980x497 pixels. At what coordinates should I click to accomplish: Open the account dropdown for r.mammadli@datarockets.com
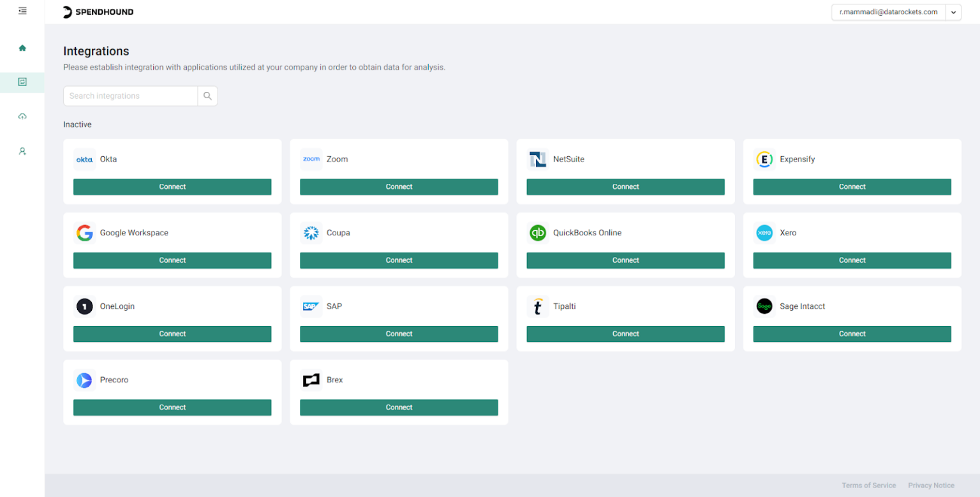click(954, 12)
